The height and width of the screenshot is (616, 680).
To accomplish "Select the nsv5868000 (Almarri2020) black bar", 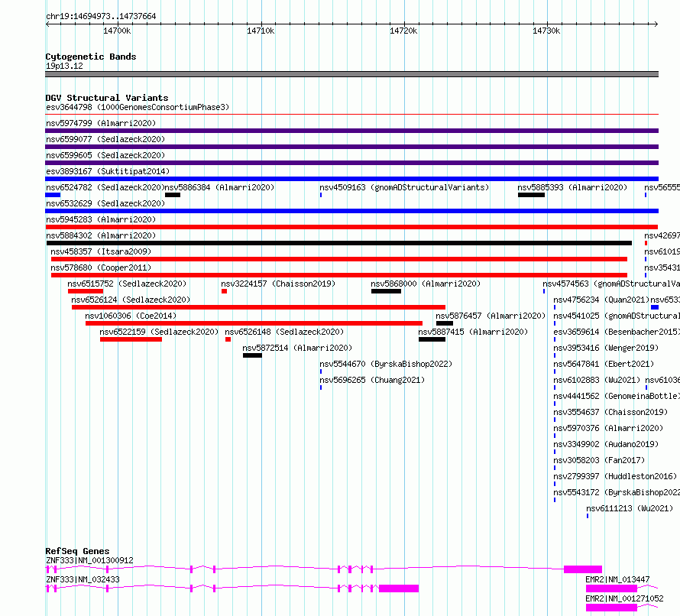I will pos(386,291).
